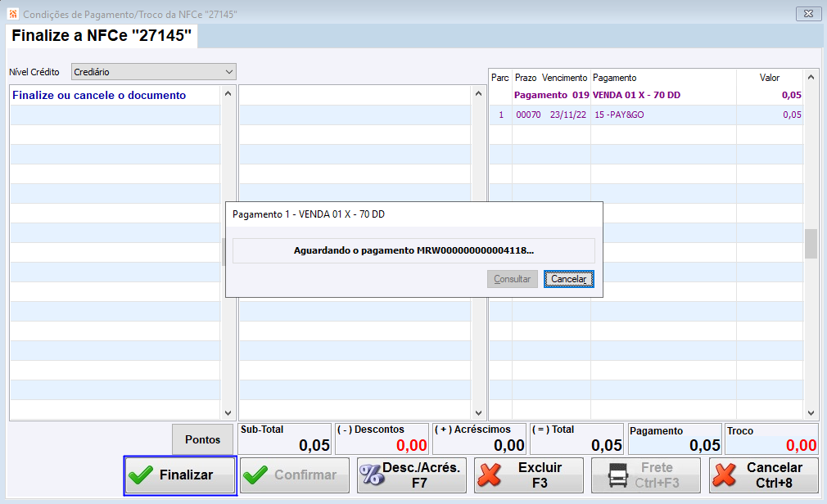Image resolution: width=827 pixels, height=504 pixels.
Task: Click the Nível Crédito label
Action: click(34, 72)
